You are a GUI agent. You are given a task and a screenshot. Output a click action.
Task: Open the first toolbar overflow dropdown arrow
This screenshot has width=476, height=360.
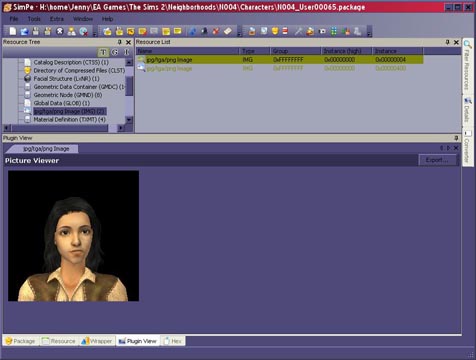95,34
